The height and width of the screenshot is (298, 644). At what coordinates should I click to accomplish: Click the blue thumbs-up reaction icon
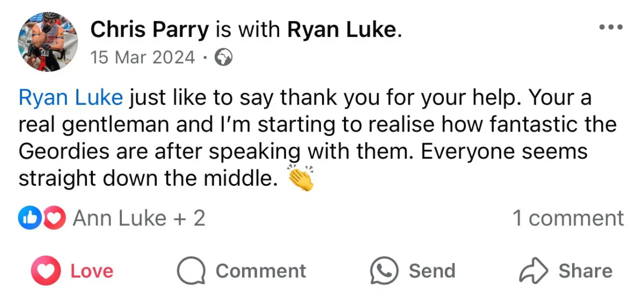(x=28, y=219)
